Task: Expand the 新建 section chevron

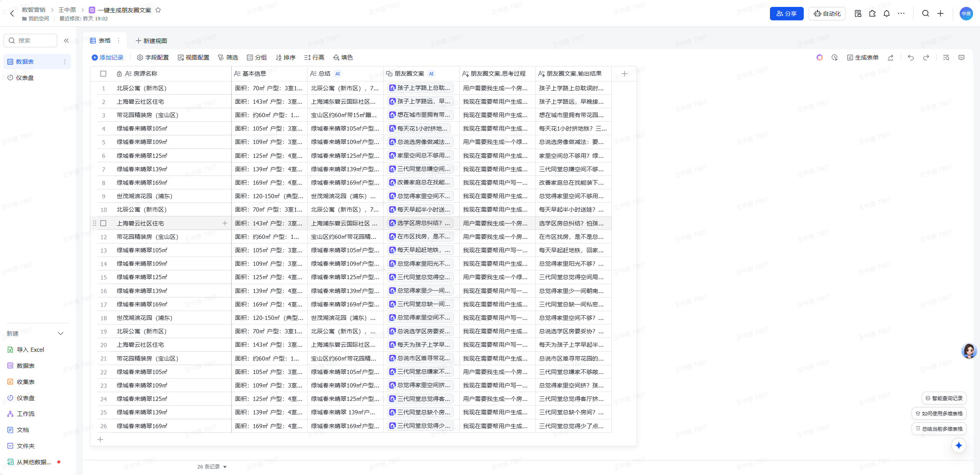Action: click(60, 333)
